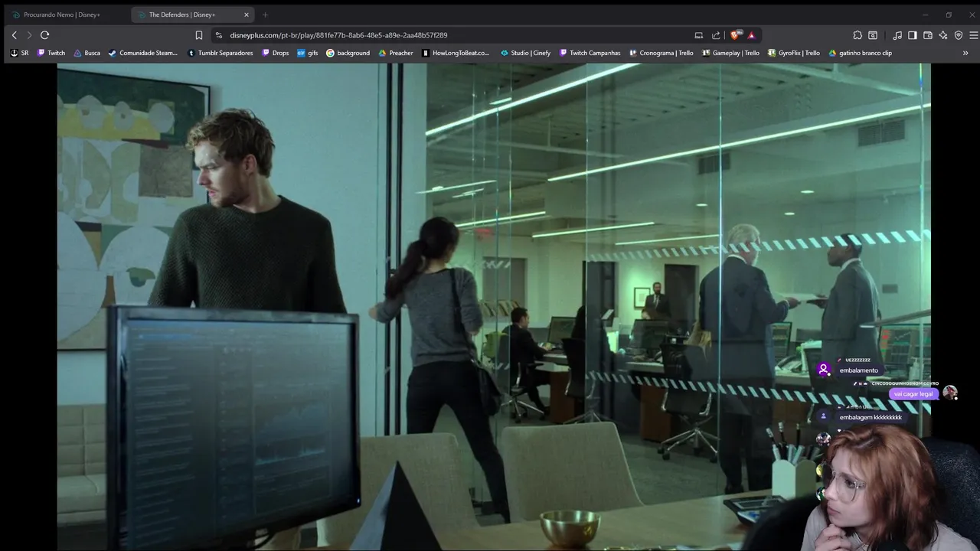Open Brave Shields lion icon
Screen dimensions: 980x551
pyautogui.click(x=737, y=35)
